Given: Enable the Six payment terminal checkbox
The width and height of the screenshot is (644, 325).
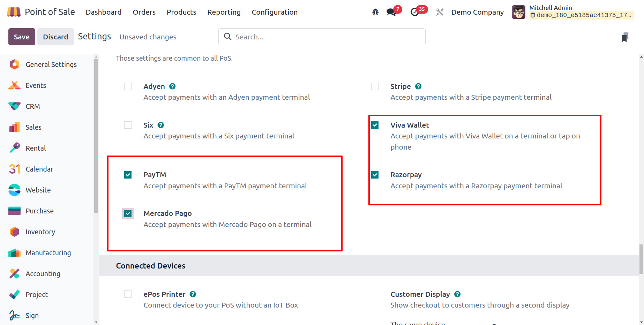Looking at the screenshot, I should pos(128,125).
